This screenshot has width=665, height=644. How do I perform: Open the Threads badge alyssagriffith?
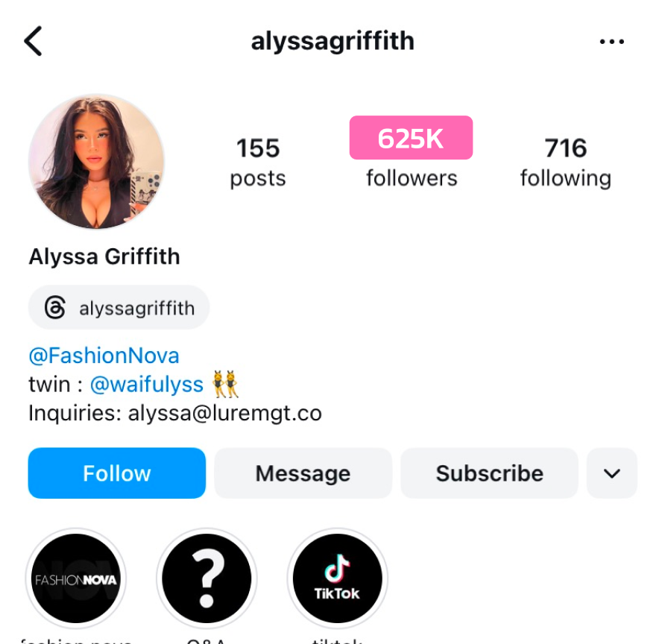pyautogui.click(x=119, y=307)
